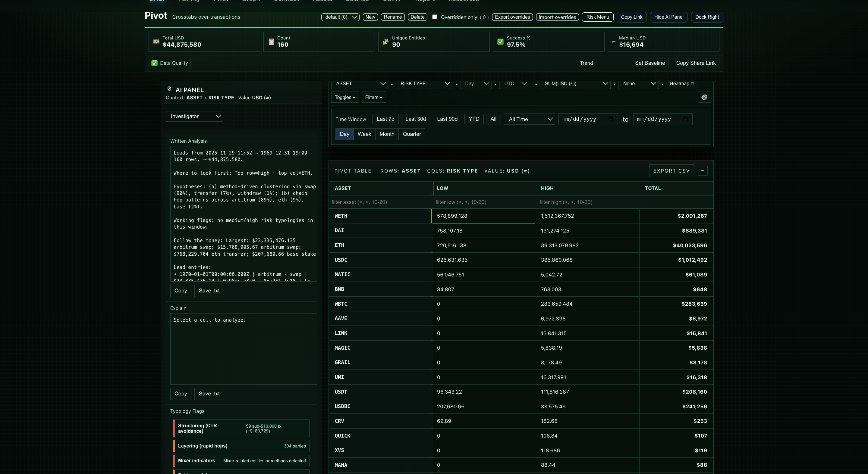Switch granularity to Week tab
The width and height of the screenshot is (868, 474).
[364, 134]
